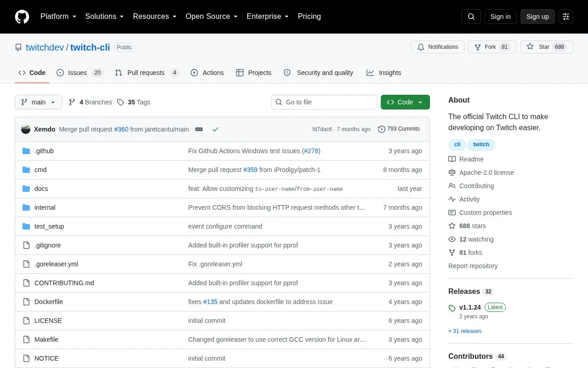Fork the twitch-cli repository
Viewport: 588px width, 368px height.
point(492,47)
